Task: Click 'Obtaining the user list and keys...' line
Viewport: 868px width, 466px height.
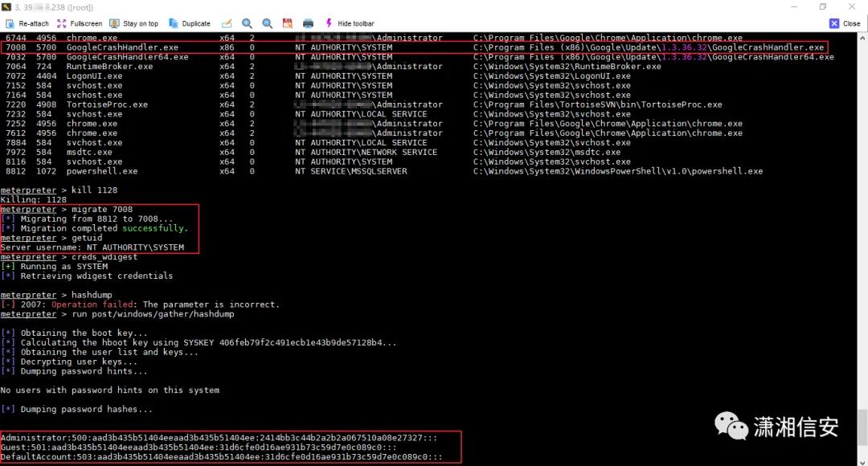Action: (x=100, y=352)
